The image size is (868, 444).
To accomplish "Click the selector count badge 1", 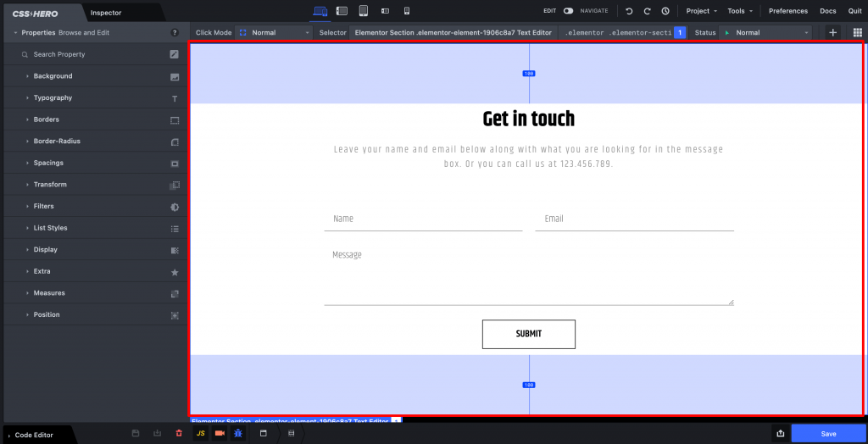I will point(680,33).
